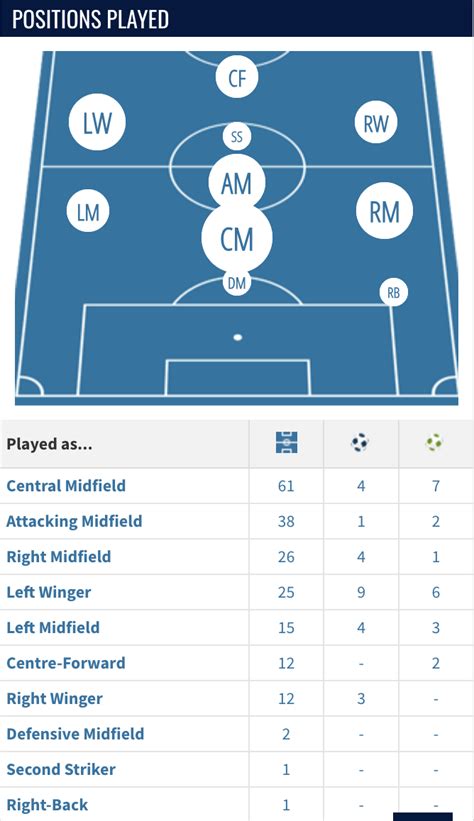Click the AM position circle
Viewport: 474px width, 821px height.
coord(237,183)
